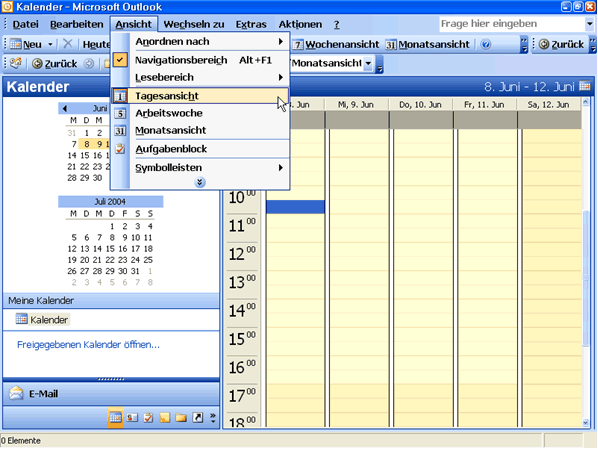This screenshot has width=598, height=449.
Task: Open the Bearbeiten menu
Action: pos(77,24)
